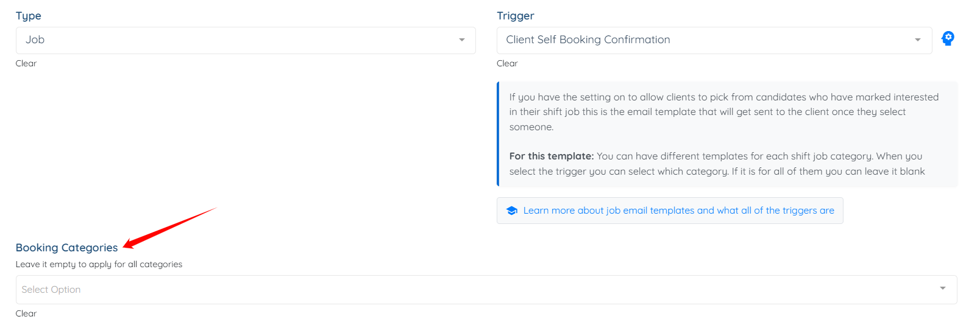Viewport: 980px width, 325px height.
Task: Click the sentence about leaving it blank
Action: tap(828, 172)
